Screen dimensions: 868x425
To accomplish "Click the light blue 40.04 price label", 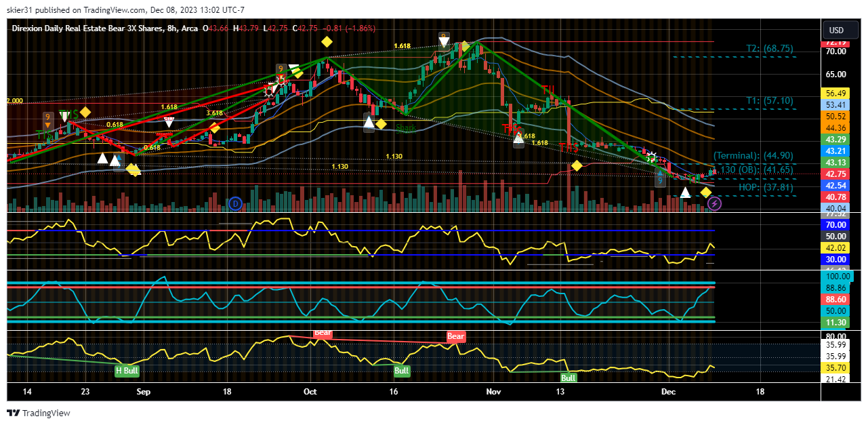I will click(x=836, y=208).
